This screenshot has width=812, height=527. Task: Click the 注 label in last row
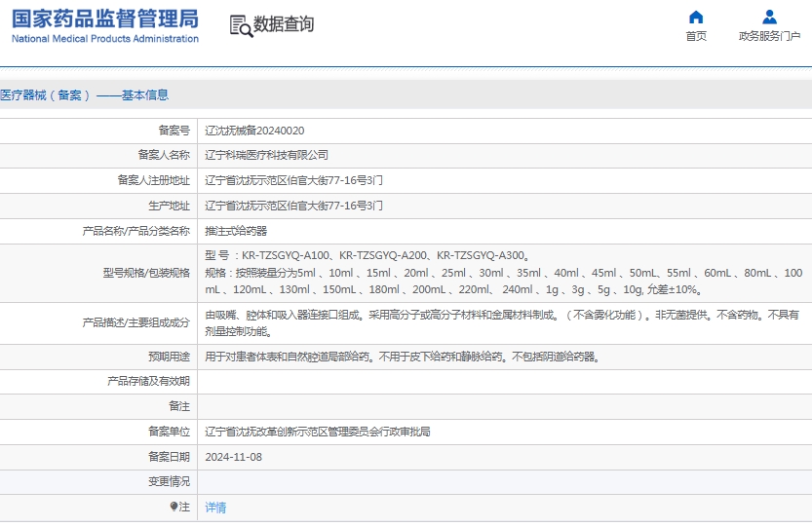pyautogui.click(x=184, y=507)
